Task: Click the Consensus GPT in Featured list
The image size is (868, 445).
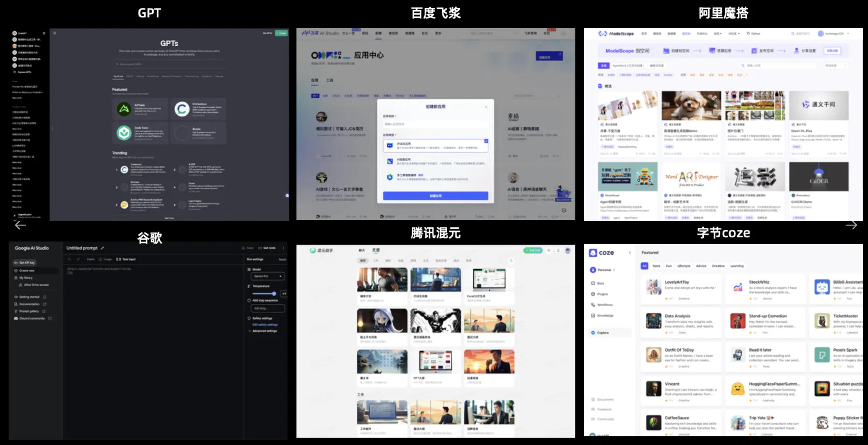Action: tap(198, 109)
